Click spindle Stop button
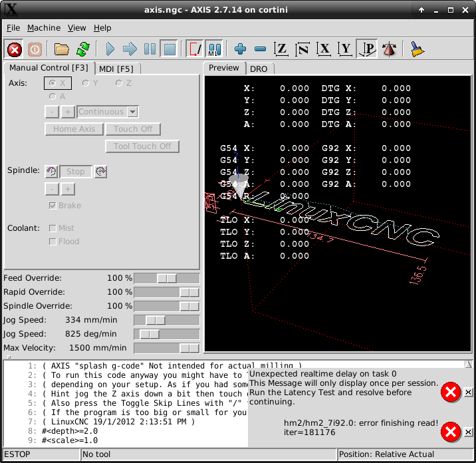The height and width of the screenshot is (463, 476). pyautogui.click(x=76, y=172)
